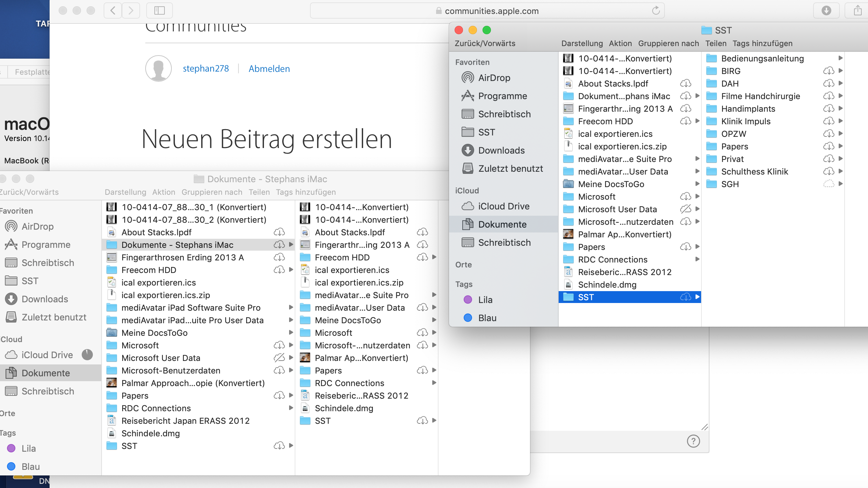
Task: Click Safari back navigation arrow
Action: click(x=113, y=10)
